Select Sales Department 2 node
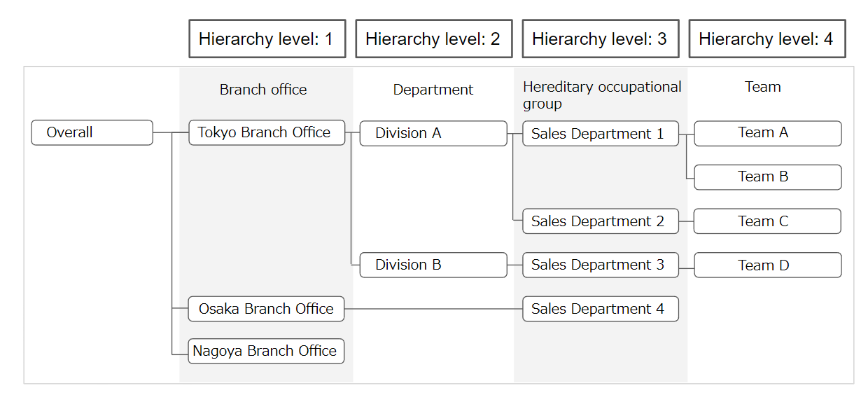This screenshot has height=402, width=868. [x=600, y=221]
